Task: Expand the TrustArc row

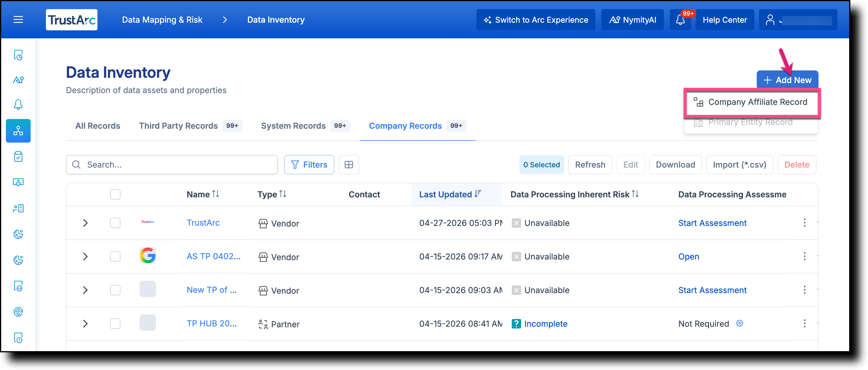Action: tap(85, 223)
